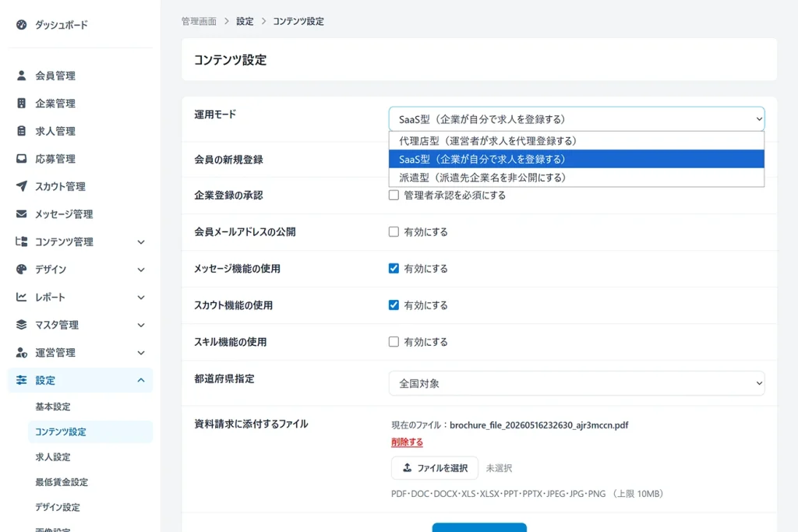Open 企業管理 in sidebar
This screenshot has height=532, width=798.
tap(55, 104)
